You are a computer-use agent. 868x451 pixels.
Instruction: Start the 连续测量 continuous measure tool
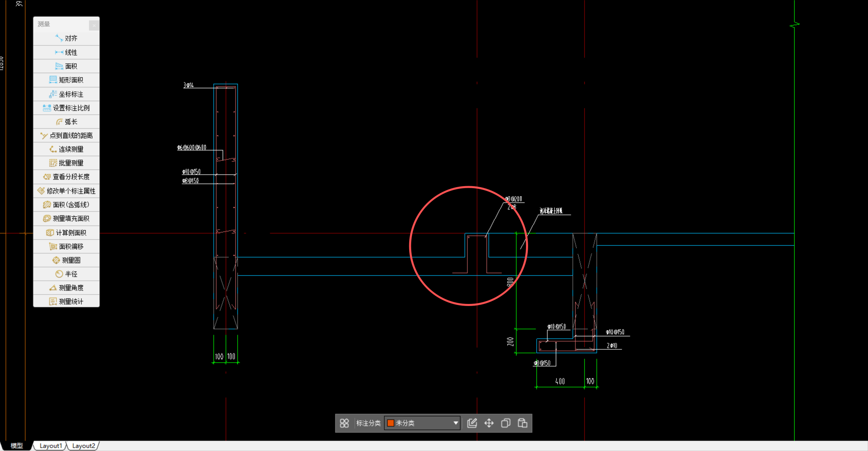(x=67, y=149)
